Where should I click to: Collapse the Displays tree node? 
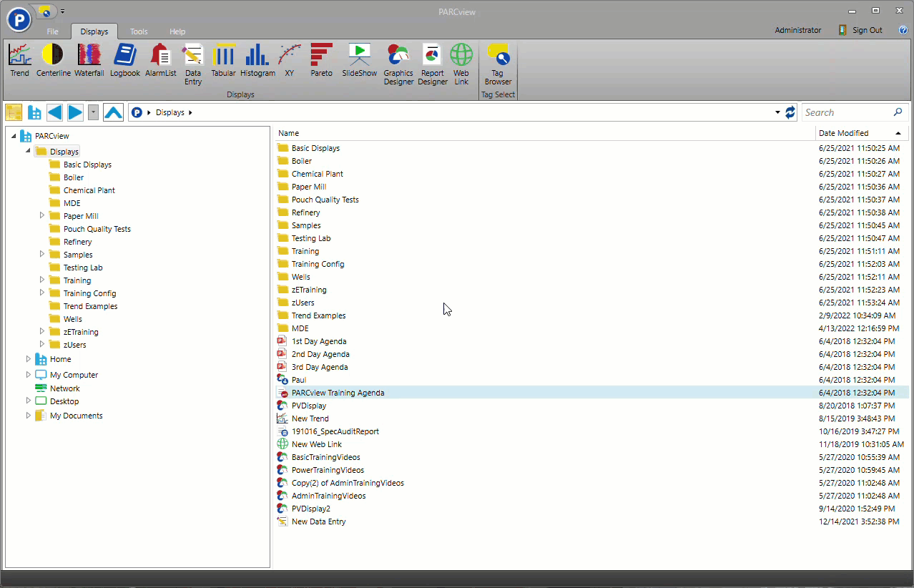28,151
